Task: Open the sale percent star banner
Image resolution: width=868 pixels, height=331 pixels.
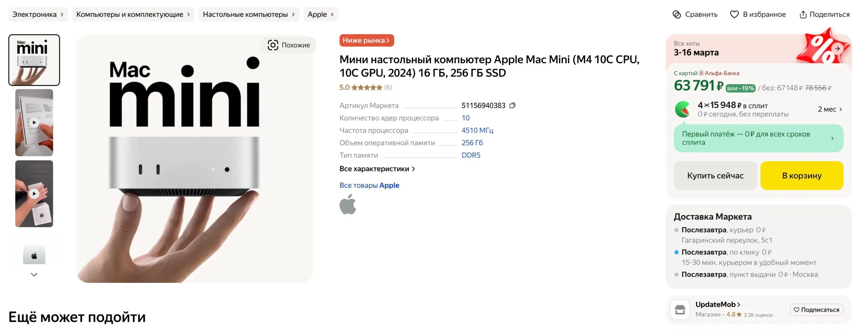Action: 823,48
